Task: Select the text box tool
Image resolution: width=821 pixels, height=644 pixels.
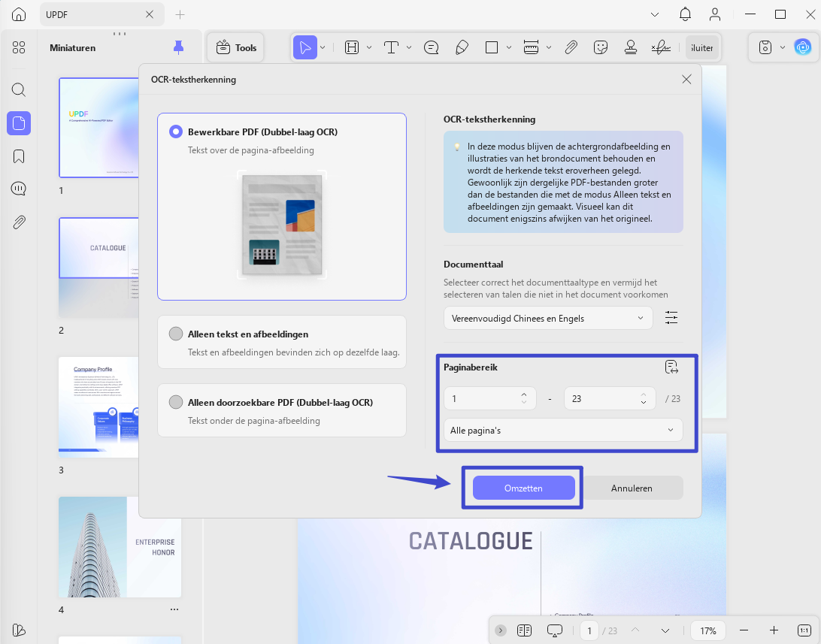Action: point(391,47)
